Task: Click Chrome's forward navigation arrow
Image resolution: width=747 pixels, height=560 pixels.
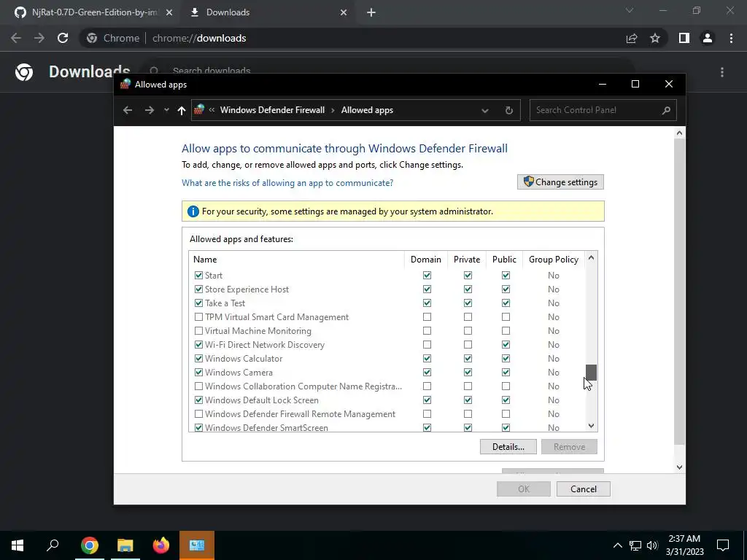Action: (x=39, y=38)
